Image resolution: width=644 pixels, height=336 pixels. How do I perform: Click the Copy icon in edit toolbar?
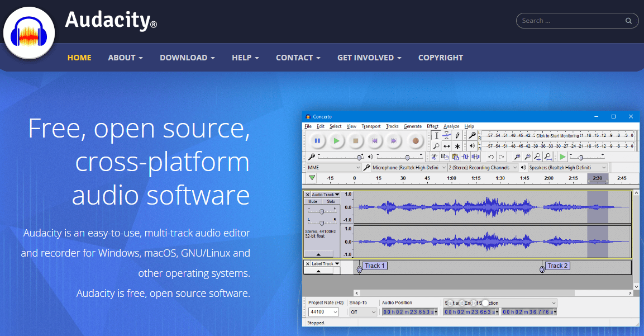point(445,157)
